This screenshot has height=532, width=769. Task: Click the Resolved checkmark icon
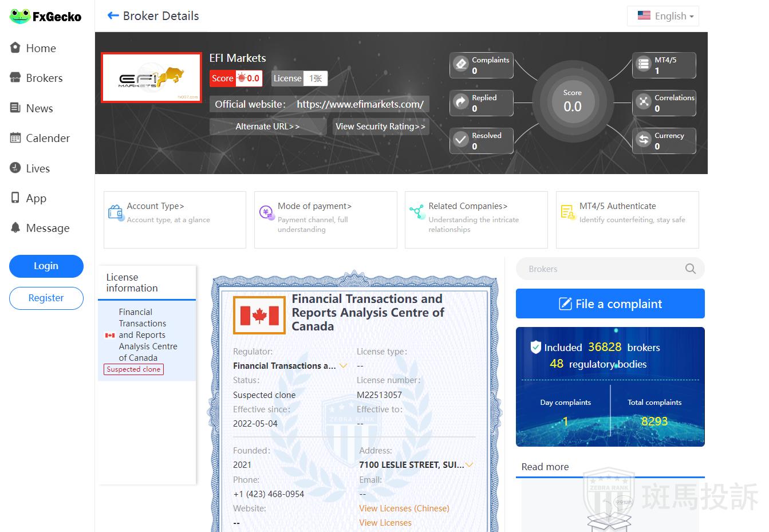click(461, 140)
